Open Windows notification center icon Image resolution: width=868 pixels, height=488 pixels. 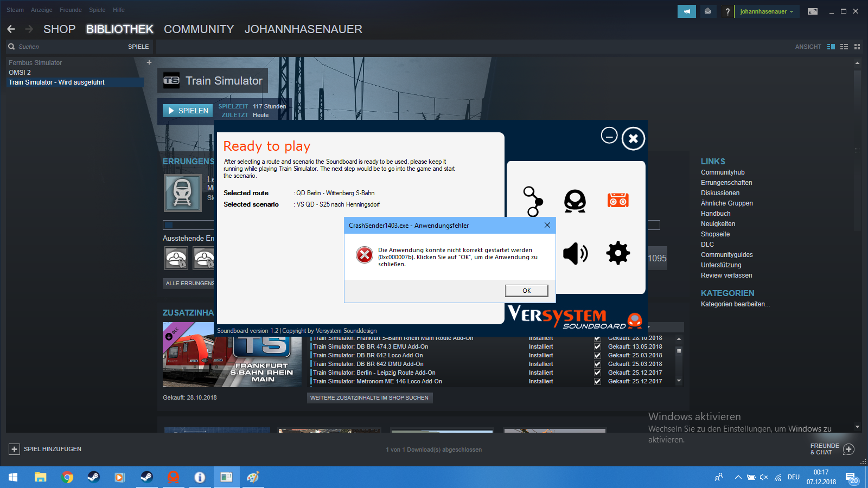(852, 477)
